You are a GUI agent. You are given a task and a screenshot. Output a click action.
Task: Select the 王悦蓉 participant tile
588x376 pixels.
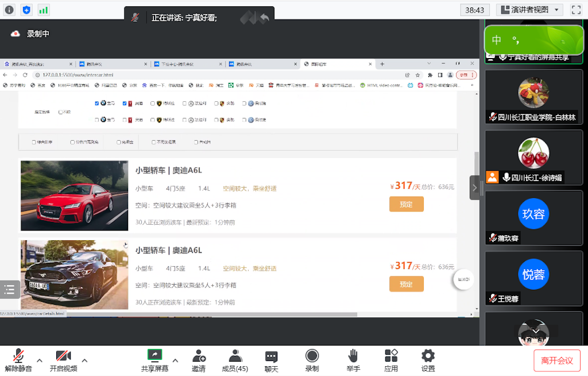pyautogui.click(x=533, y=279)
